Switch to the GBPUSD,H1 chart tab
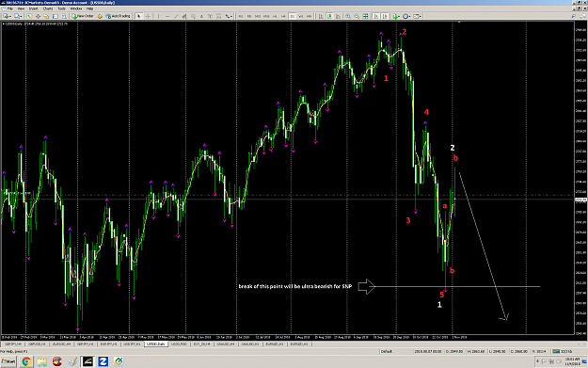This screenshot has height=368, width=588. (x=37, y=344)
